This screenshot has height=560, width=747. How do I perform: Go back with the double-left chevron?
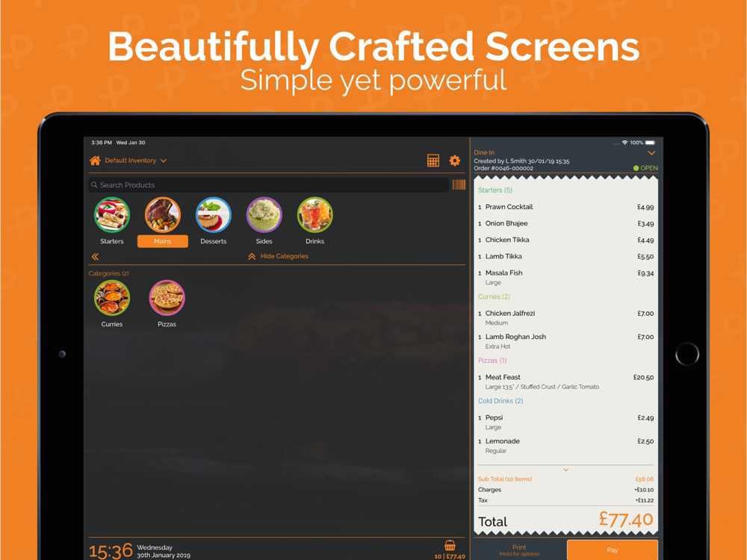coord(96,257)
